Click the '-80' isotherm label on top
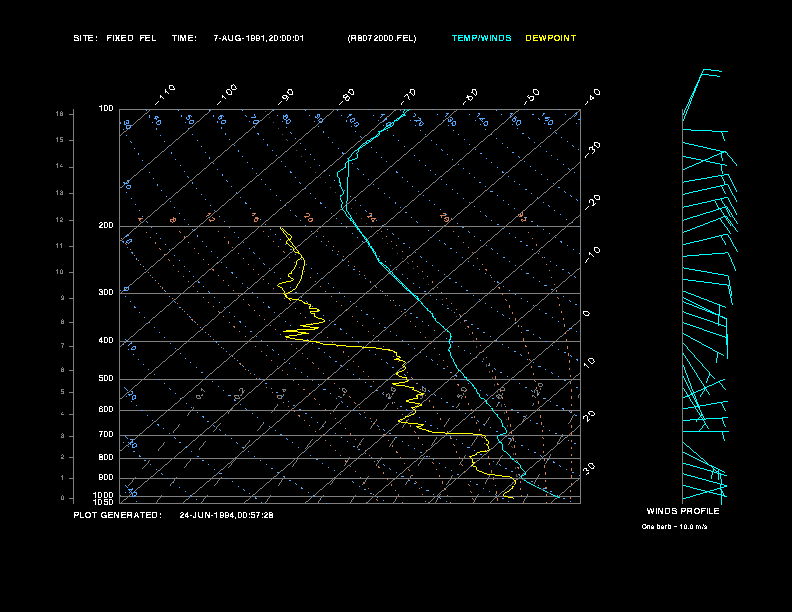The height and width of the screenshot is (612, 792). click(347, 96)
